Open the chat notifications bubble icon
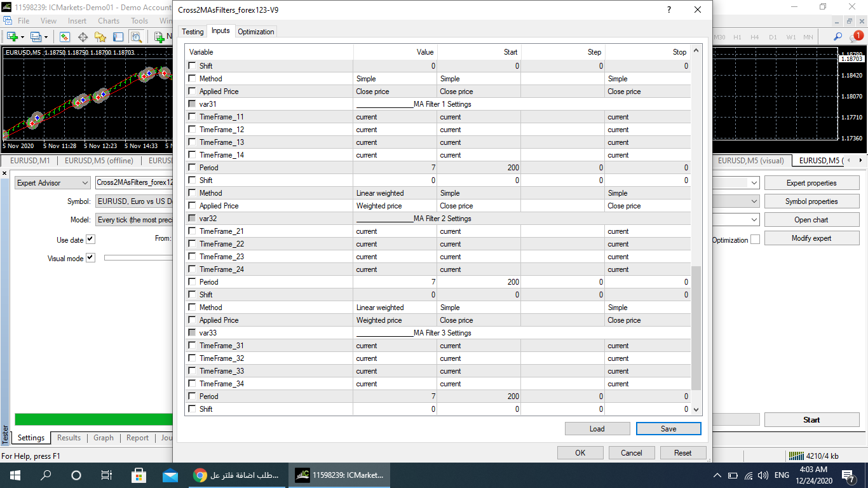Screen dimensions: 868x488 (x=857, y=37)
